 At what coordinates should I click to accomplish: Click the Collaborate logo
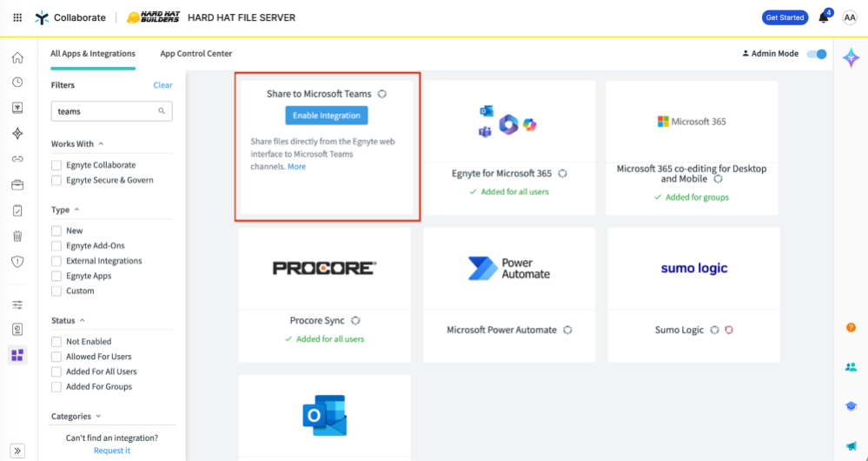point(70,17)
